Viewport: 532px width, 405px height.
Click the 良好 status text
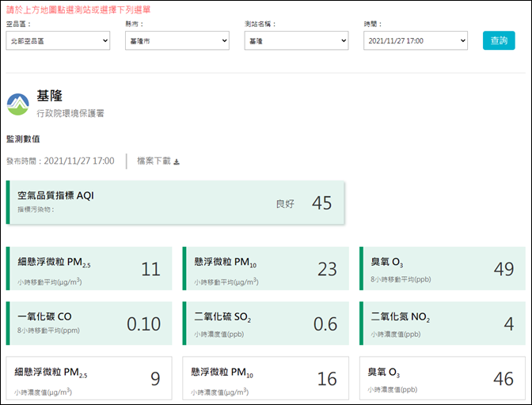click(285, 203)
